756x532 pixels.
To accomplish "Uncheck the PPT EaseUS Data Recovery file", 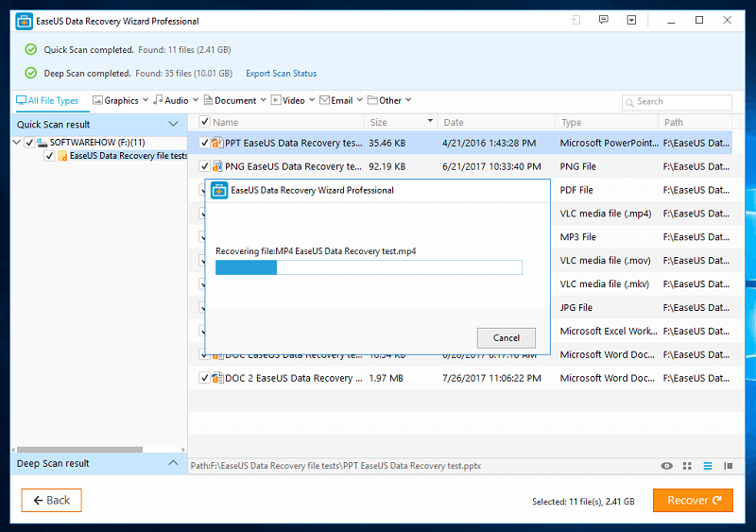I will click(x=204, y=143).
